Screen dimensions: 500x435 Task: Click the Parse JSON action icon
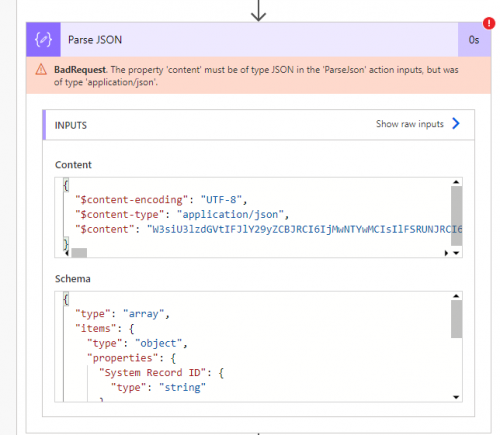tap(43, 40)
